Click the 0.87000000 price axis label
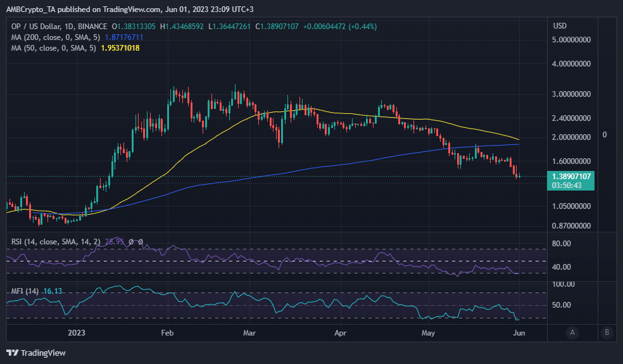623x364 pixels. pyautogui.click(x=571, y=226)
